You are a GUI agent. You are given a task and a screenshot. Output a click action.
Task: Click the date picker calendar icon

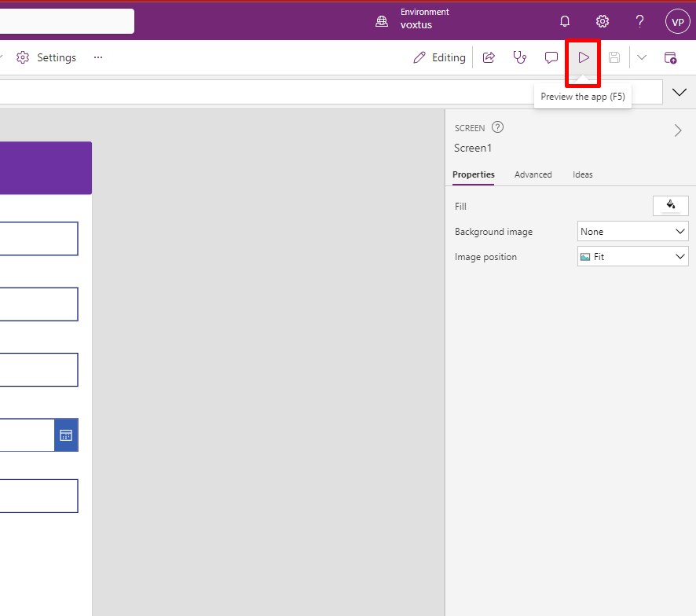(x=66, y=435)
